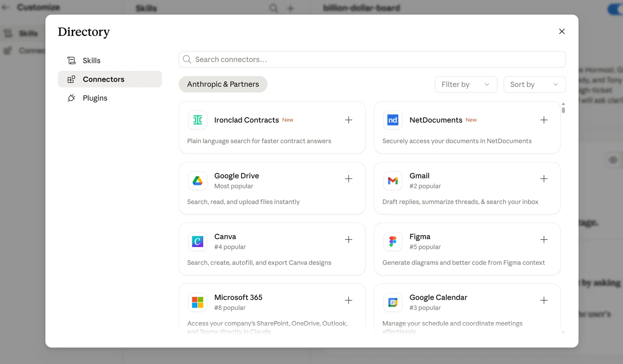
Task: Click the Search connectors input field
Action: click(372, 59)
